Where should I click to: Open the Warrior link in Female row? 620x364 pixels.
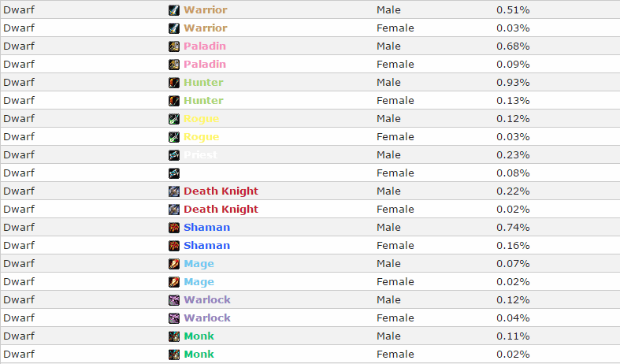click(x=205, y=28)
